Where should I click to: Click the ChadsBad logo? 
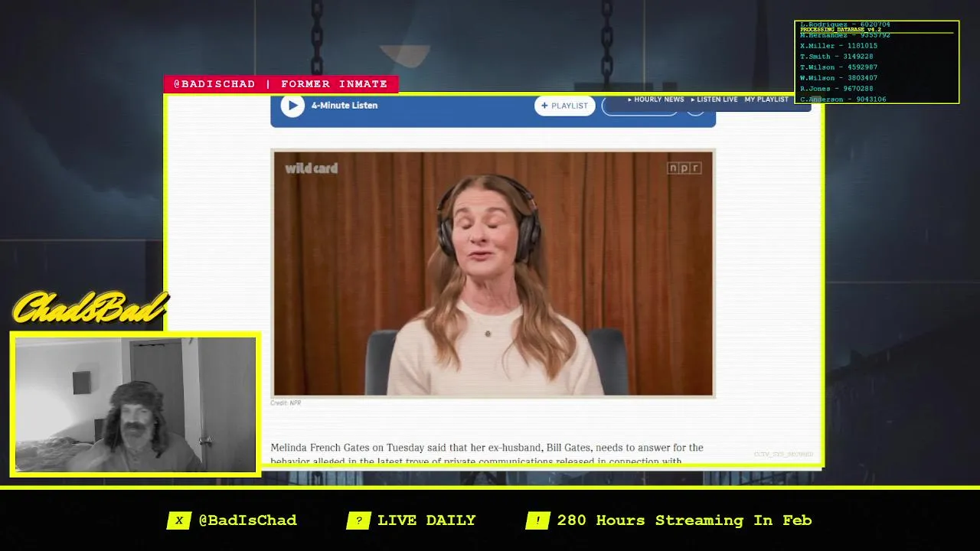90,308
